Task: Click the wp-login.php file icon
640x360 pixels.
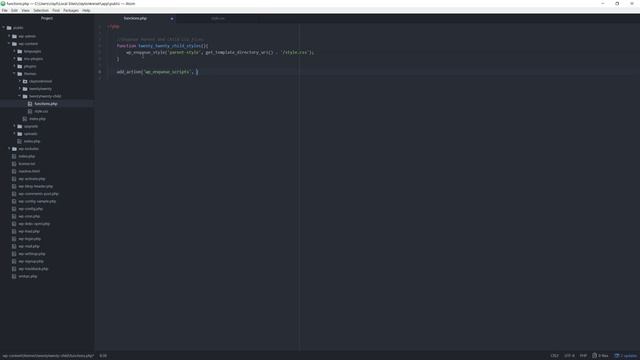Action: coord(14,239)
